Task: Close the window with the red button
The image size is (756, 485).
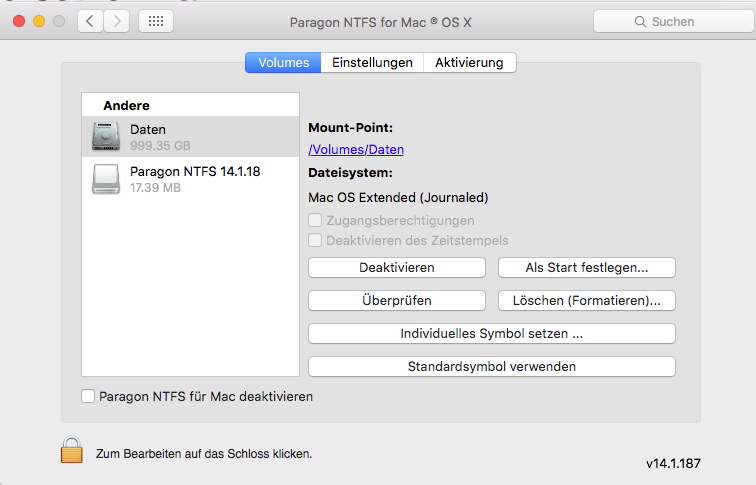Action: pos(19,21)
